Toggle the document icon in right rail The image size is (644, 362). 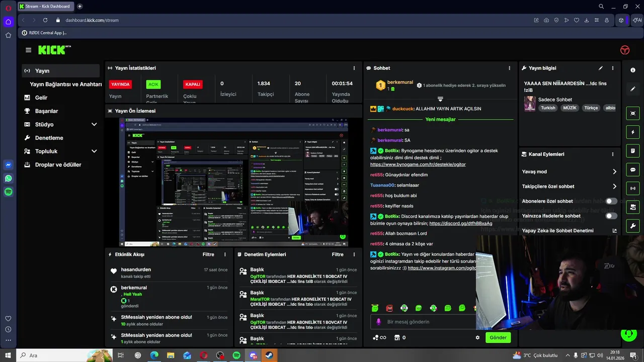633,151
